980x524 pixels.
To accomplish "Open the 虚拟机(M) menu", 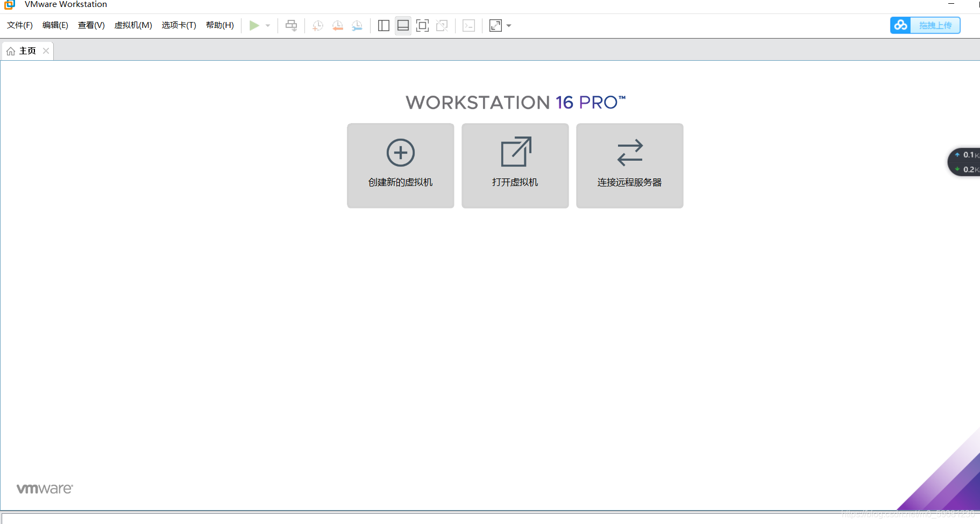I will coord(133,25).
